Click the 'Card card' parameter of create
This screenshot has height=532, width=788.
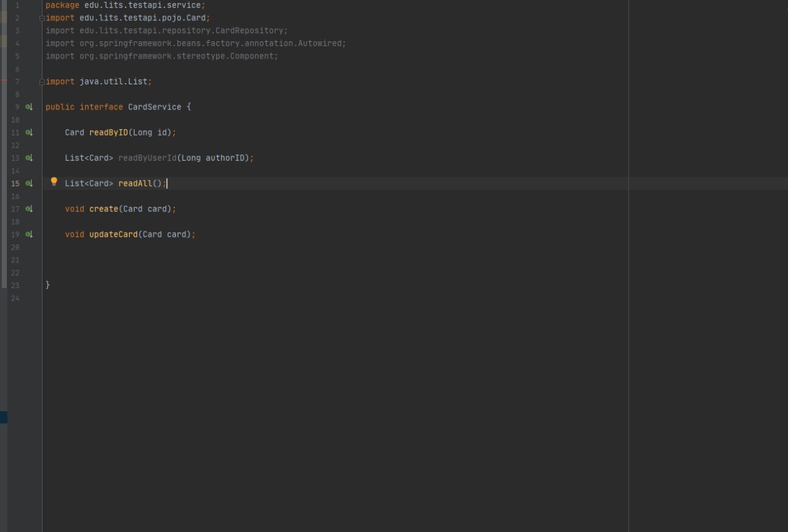pos(145,209)
